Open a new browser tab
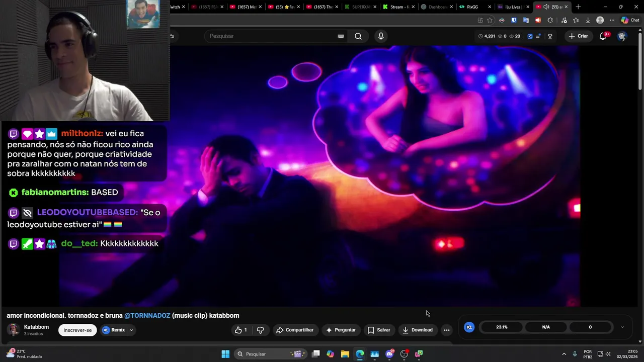Image resolution: width=644 pixels, height=362 pixels. pyautogui.click(x=578, y=7)
